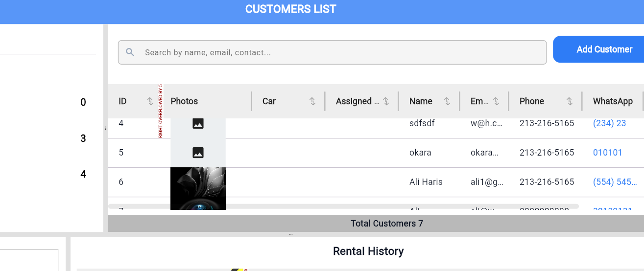The height and width of the screenshot is (271, 644).
Task: Sort by Phone column arrows icon
Action: pyautogui.click(x=570, y=101)
